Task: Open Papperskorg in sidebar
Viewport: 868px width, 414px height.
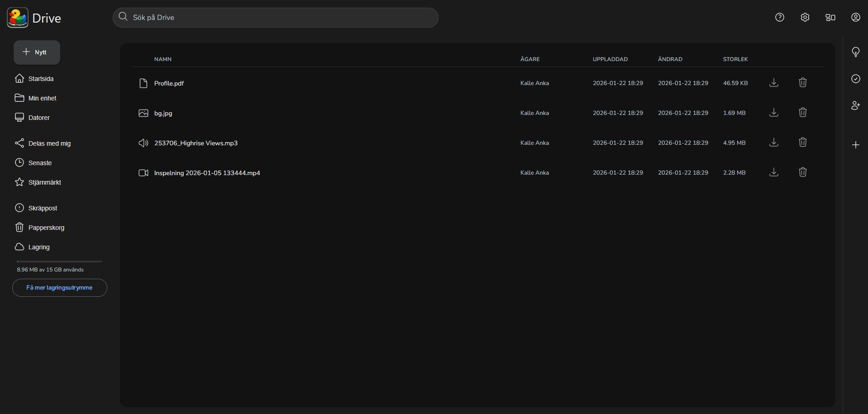Action: (46, 228)
